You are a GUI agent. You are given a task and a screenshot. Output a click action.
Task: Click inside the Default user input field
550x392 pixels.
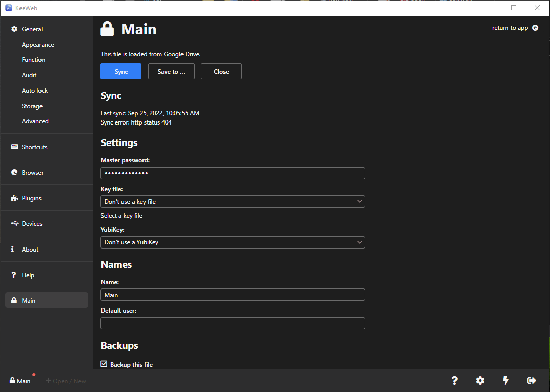(x=233, y=323)
